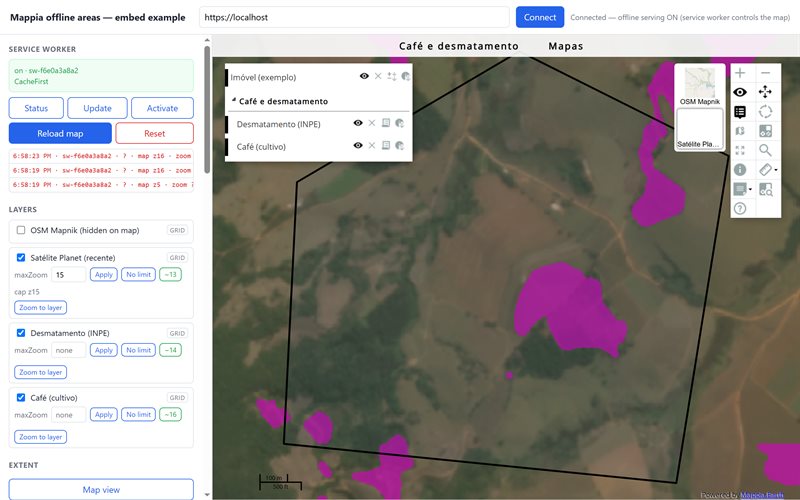The image size is (800, 500).
Task: Click the folded map icon in toolbar
Action: [x=740, y=131]
